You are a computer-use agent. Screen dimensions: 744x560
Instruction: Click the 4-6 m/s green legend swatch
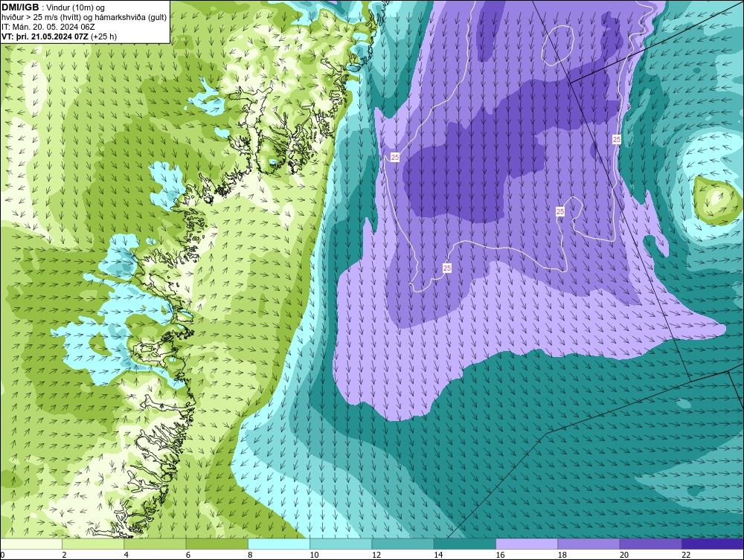point(155,544)
